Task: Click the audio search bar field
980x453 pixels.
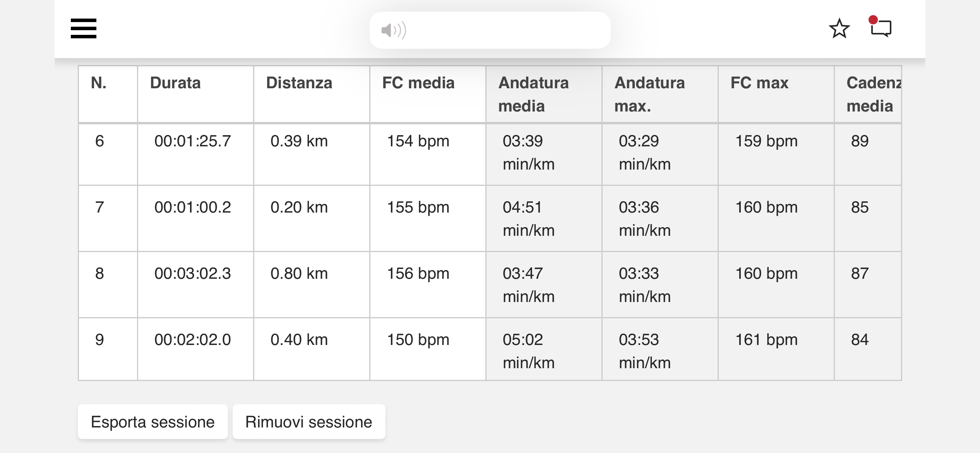Action: [490, 30]
